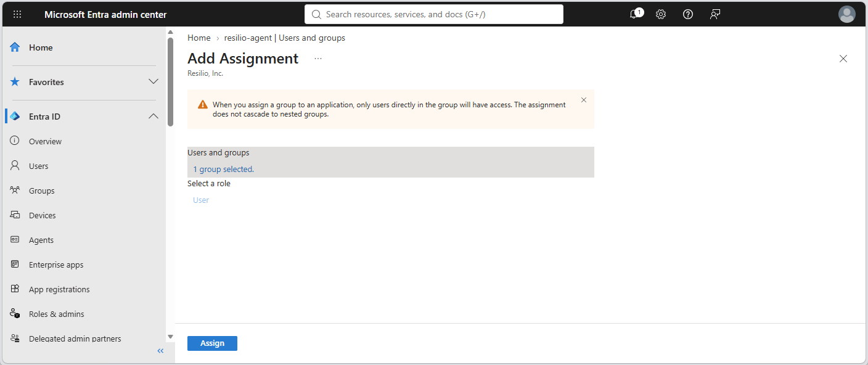The height and width of the screenshot is (365, 868).
Task: Click the Microsoft Entra admin center title
Action: 105,14
